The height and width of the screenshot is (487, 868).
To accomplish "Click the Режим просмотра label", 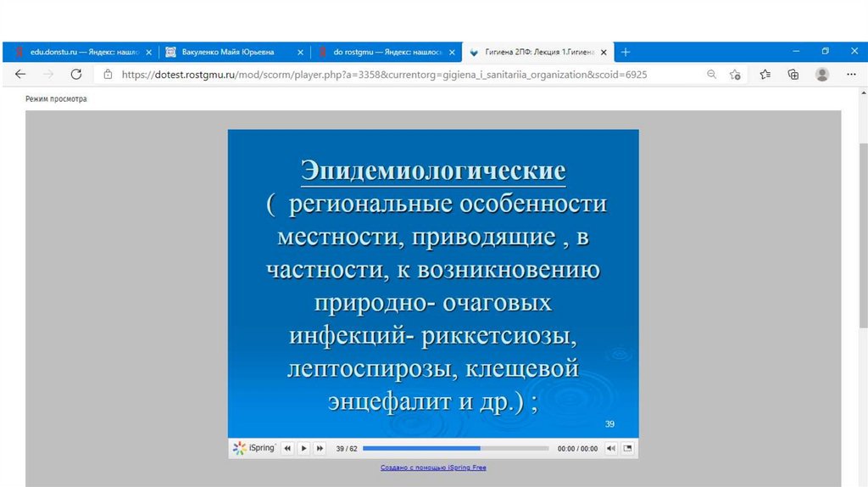I will point(56,99).
